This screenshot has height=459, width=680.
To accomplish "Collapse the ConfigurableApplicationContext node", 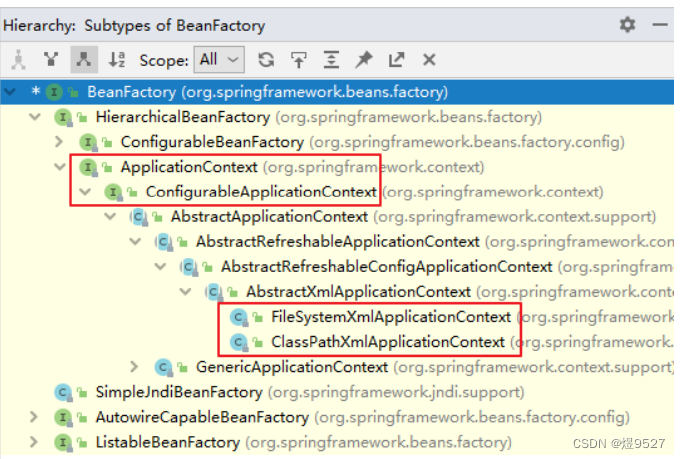I will pyautogui.click(x=85, y=192).
